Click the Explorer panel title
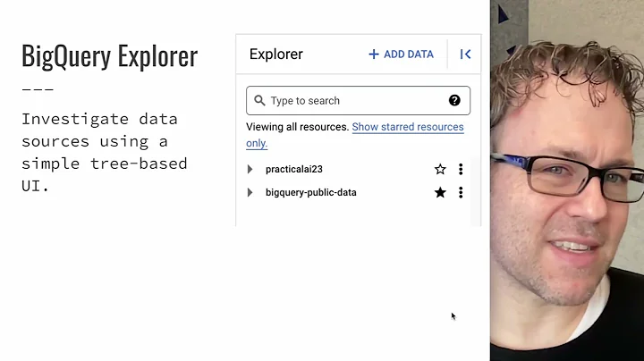Screen dimensions: 644x361 276,55
